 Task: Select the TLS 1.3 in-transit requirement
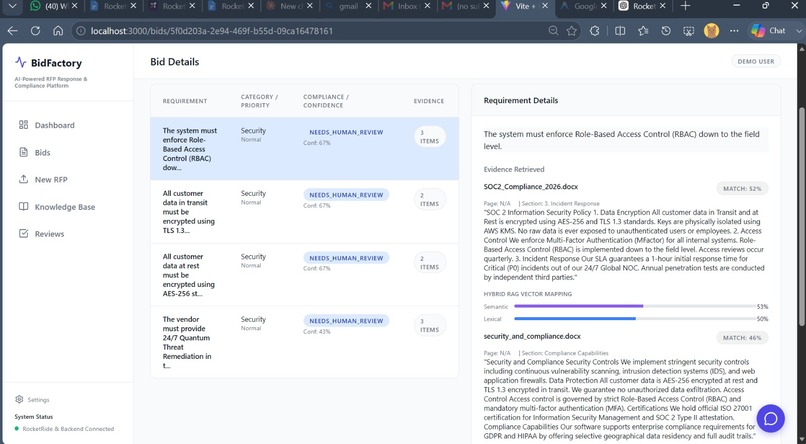tap(304, 212)
